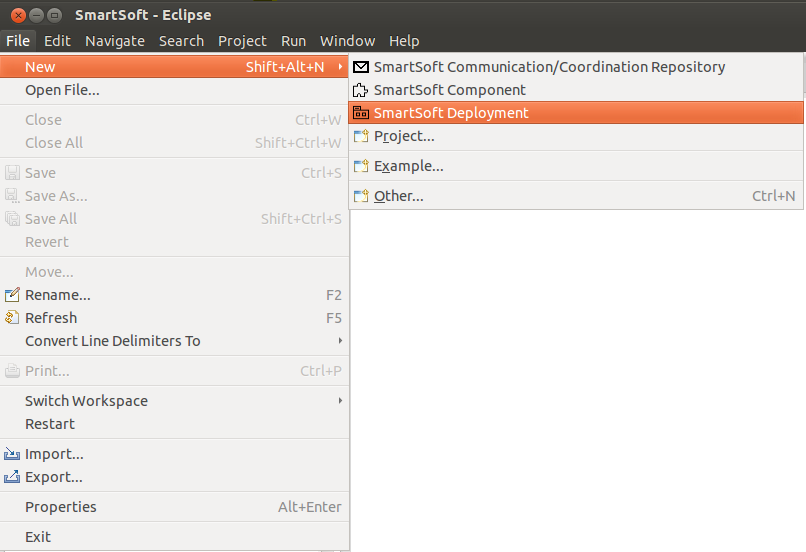Open the Edit menu

pos(57,41)
